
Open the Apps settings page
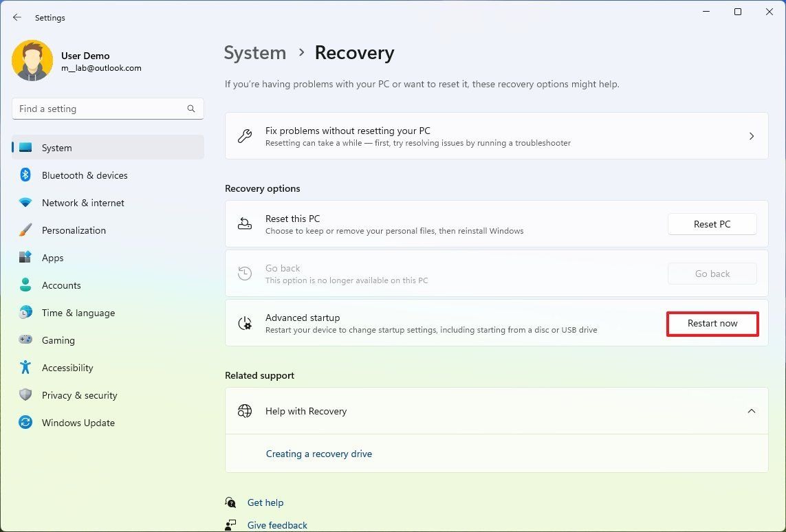[108, 258]
